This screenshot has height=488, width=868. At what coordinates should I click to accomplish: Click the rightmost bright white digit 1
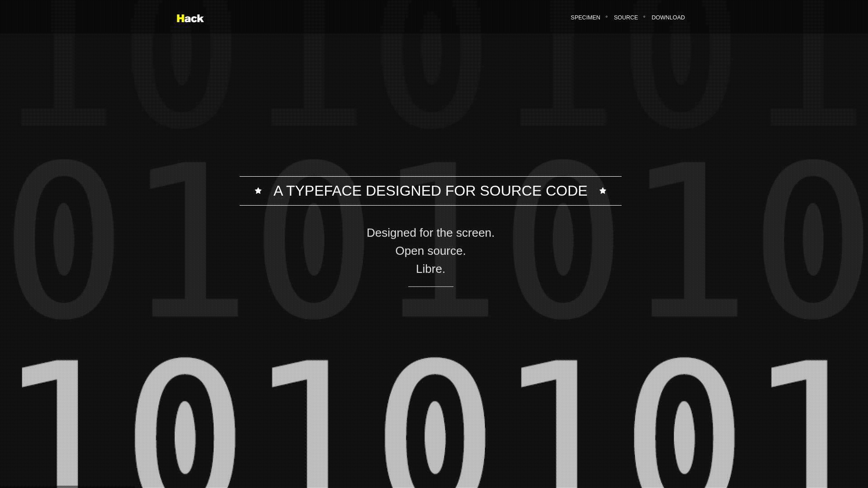pyautogui.click(x=816, y=425)
